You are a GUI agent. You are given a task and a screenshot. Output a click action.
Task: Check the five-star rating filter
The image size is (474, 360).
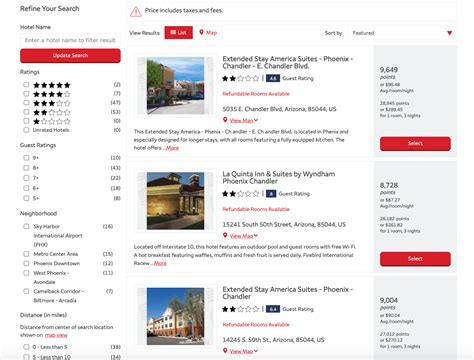pos(26,85)
